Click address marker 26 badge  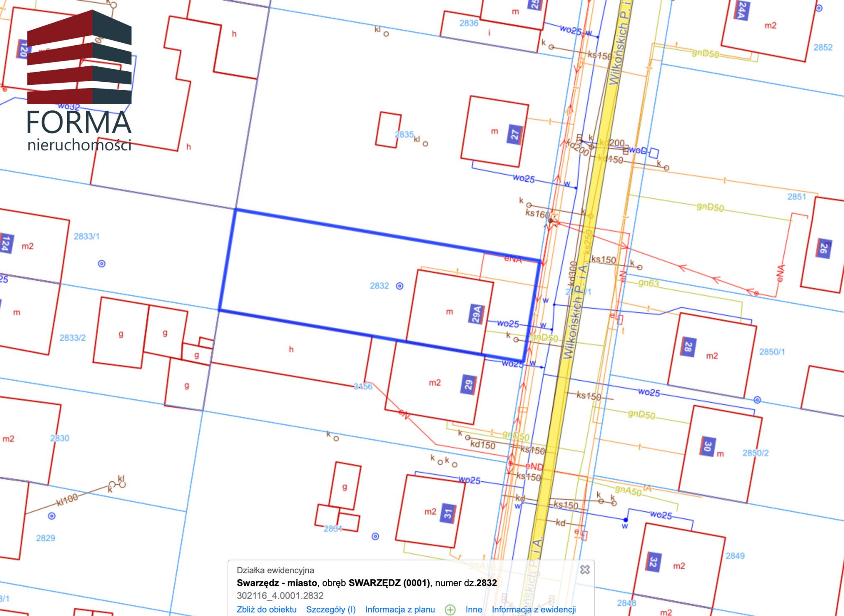point(823,248)
